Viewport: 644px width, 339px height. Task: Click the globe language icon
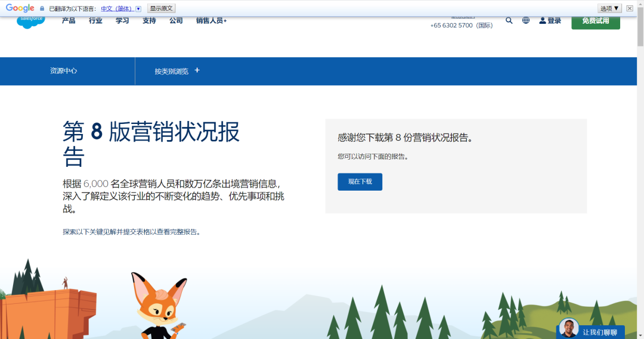point(526,20)
